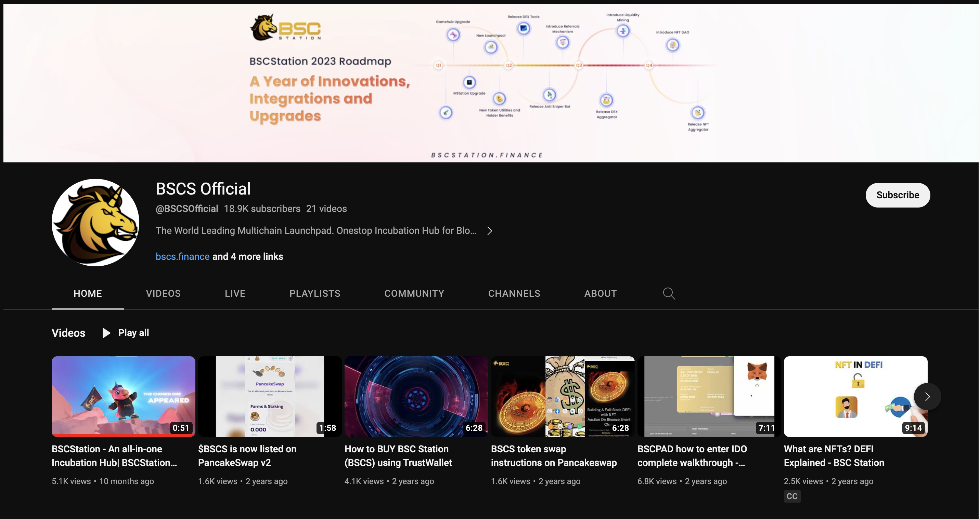Open the bscs.finance link
This screenshot has height=519, width=980.
coord(183,257)
